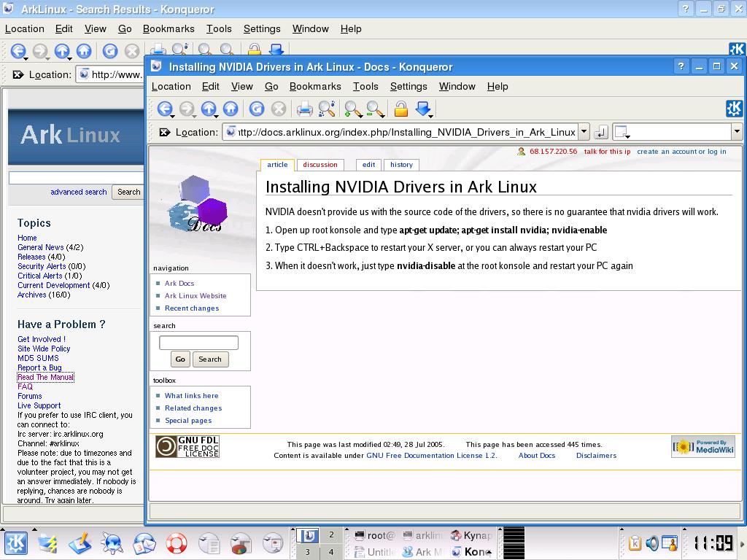Image resolution: width=747 pixels, height=560 pixels.
Task: Click the Security padlock icon in Docs window
Action: click(401, 109)
